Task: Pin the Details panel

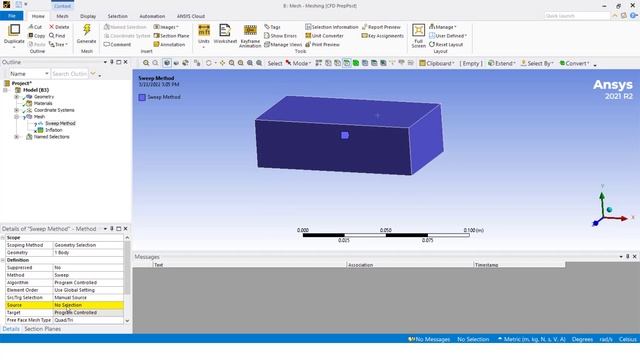Action: tap(112, 229)
